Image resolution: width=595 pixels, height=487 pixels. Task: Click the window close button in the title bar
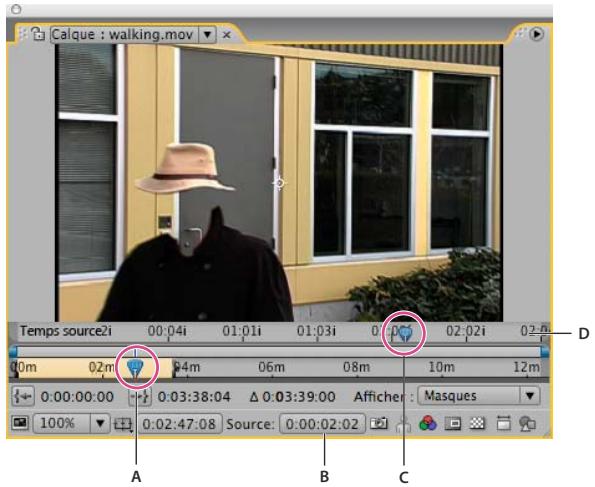coord(16,9)
